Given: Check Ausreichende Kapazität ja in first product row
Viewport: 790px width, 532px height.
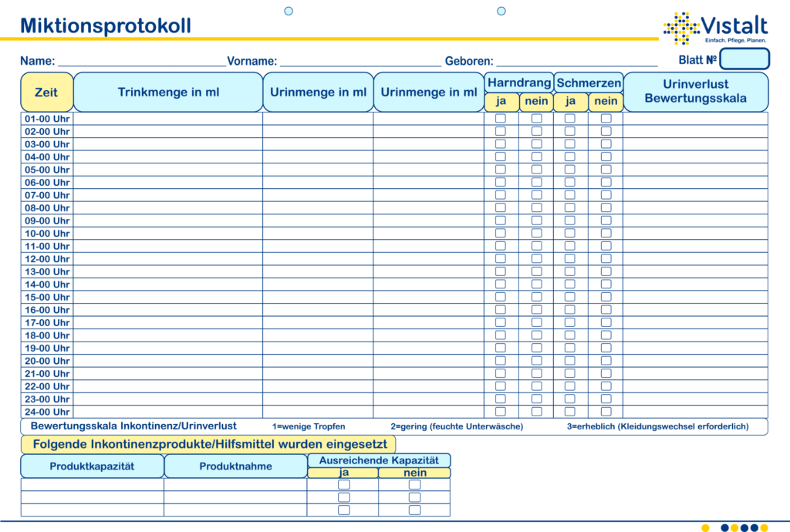Looking at the screenshot, I should [344, 484].
